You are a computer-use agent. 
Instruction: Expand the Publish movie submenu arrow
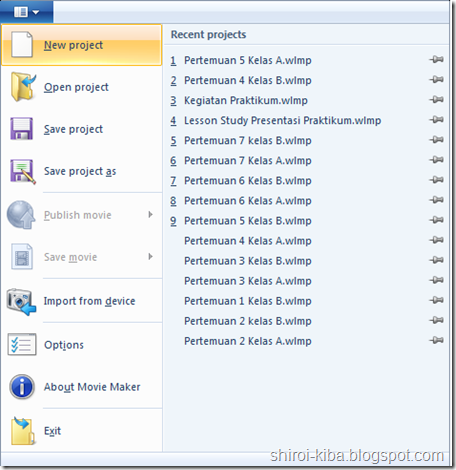pyautogui.click(x=151, y=215)
